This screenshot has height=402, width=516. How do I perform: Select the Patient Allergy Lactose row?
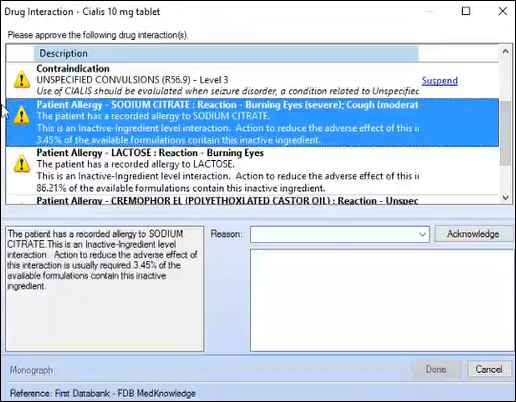(x=252, y=170)
